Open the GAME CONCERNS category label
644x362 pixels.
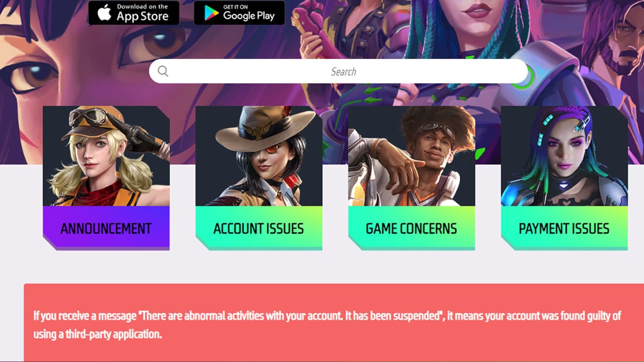(412, 228)
